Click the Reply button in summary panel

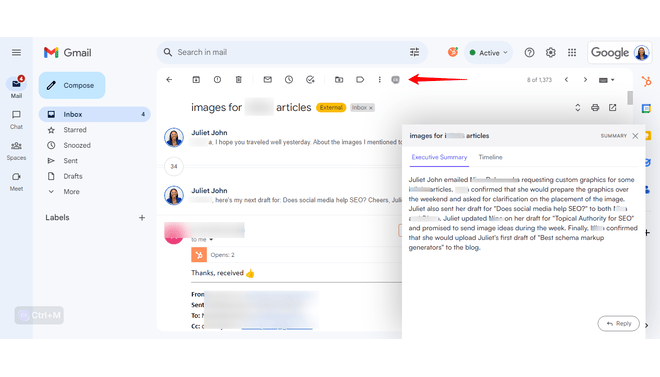pyautogui.click(x=618, y=324)
